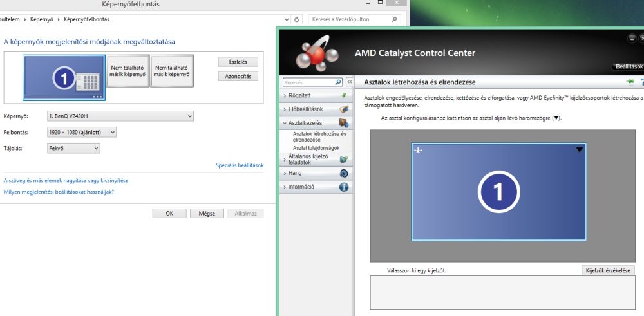Click the Mégse button
This screenshot has height=316, width=644.
[x=207, y=214]
